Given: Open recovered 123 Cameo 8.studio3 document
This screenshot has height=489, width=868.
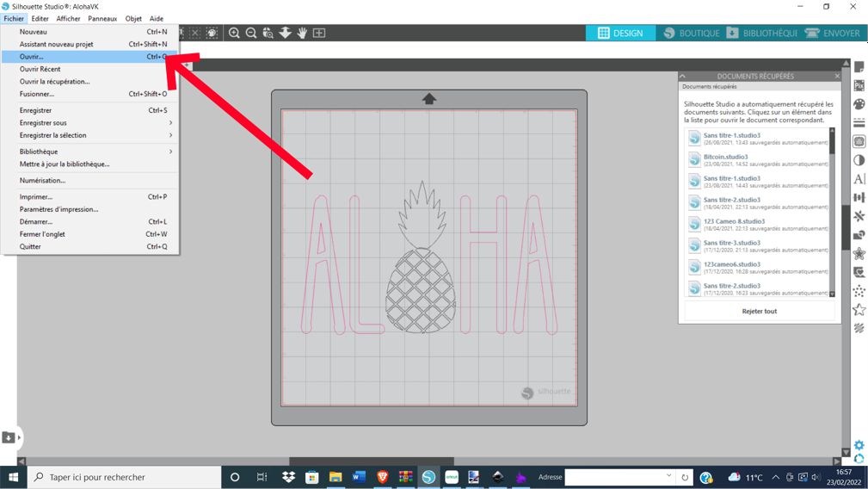Looking at the screenshot, I should tap(757, 225).
